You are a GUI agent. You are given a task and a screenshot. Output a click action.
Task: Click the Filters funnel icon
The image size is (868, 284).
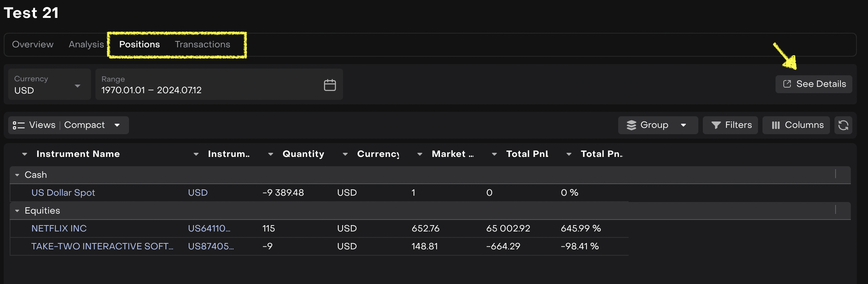pyautogui.click(x=716, y=125)
